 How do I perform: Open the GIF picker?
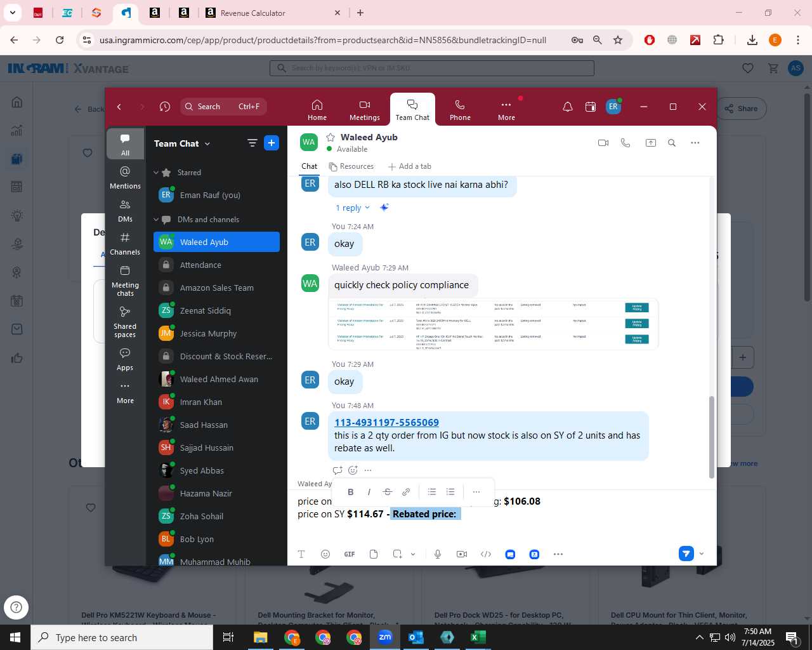(x=350, y=554)
